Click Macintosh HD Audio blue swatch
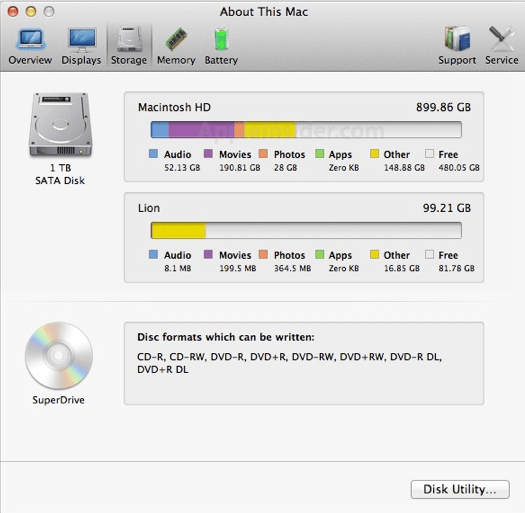 (153, 154)
